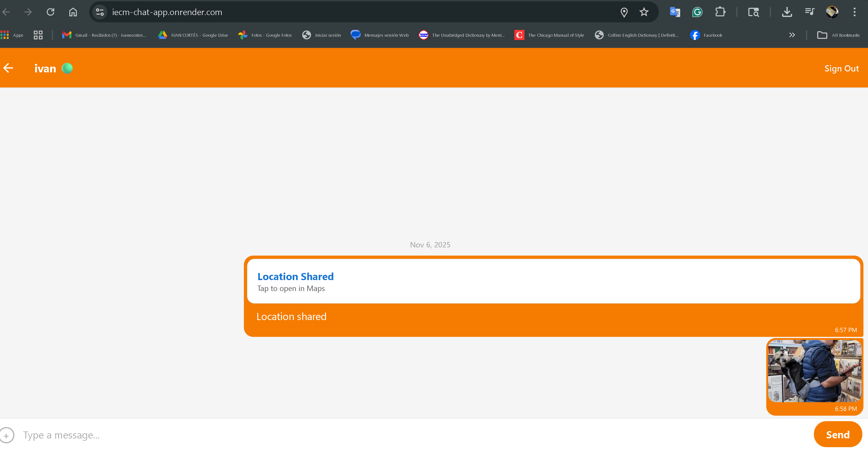Toggle the bookmark star for this page
Viewport: 868px width, 449px height.
coord(644,12)
